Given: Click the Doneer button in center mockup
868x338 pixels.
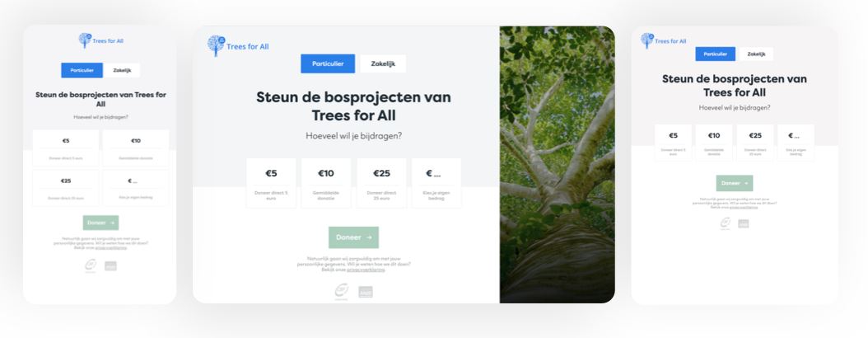Looking at the screenshot, I should pos(354,237).
